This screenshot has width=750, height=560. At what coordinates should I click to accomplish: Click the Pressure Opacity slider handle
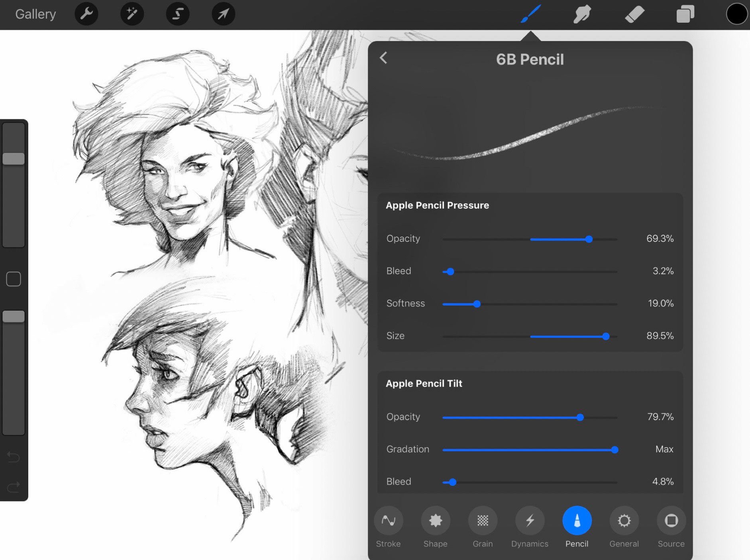click(x=589, y=239)
